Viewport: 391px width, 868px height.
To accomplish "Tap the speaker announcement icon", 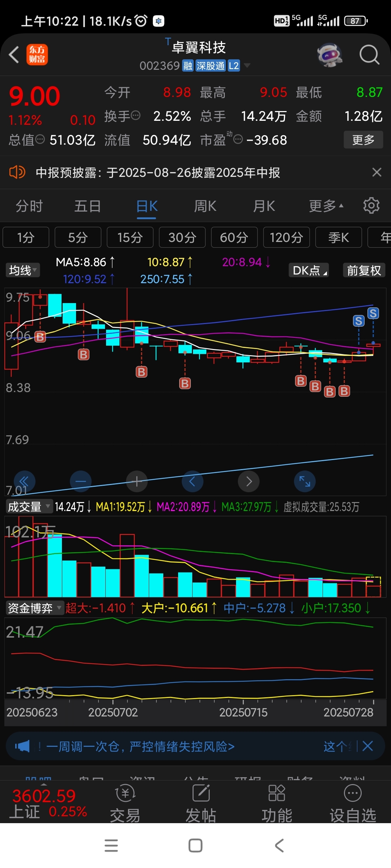I will click(x=17, y=172).
